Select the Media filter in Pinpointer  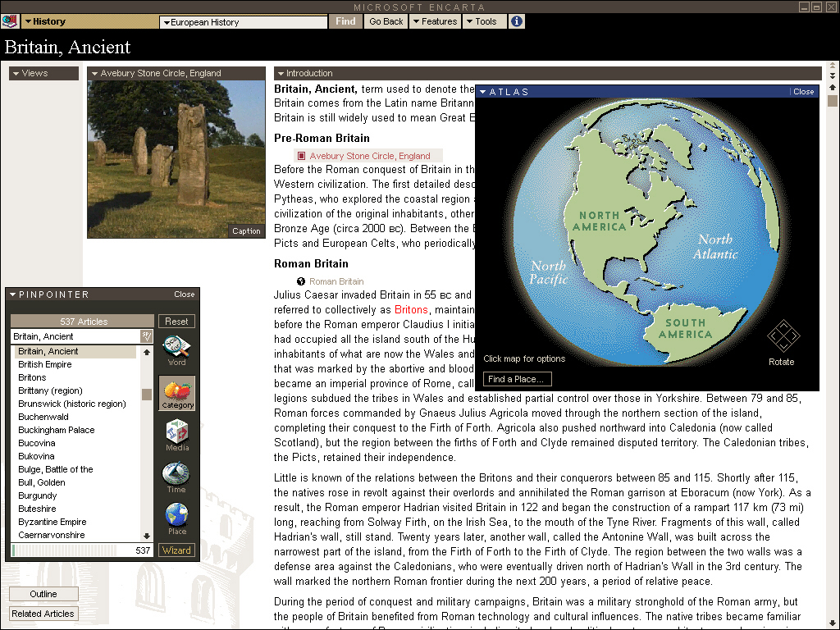pos(177,436)
